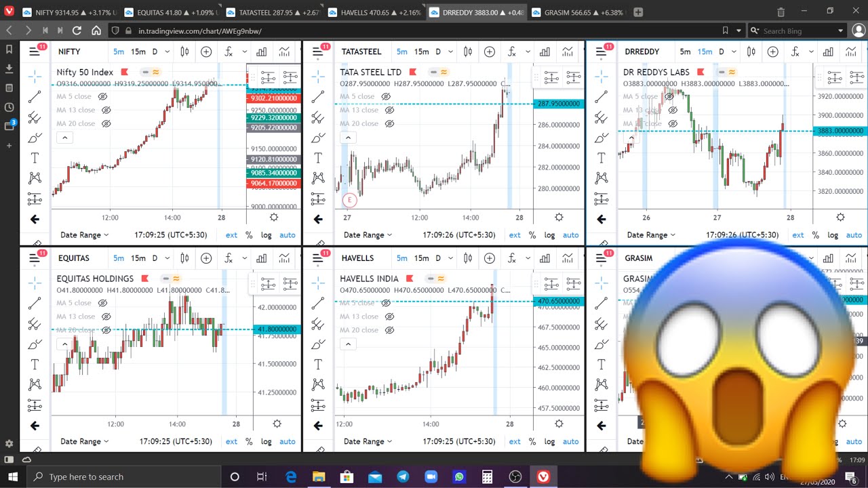This screenshot has height=488, width=868.
Task: Toggle auto scale in TATASTEEL chart
Action: [571, 235]
